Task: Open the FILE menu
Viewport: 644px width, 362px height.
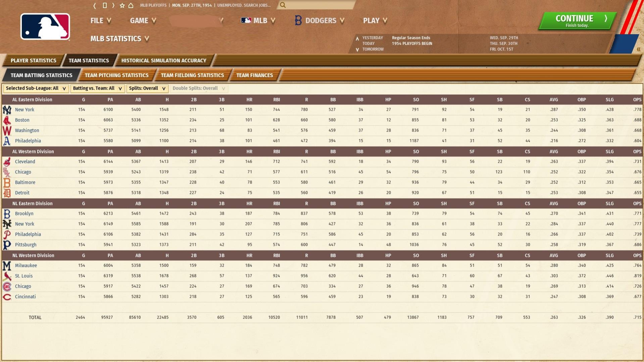Action: tap(100, 21)
